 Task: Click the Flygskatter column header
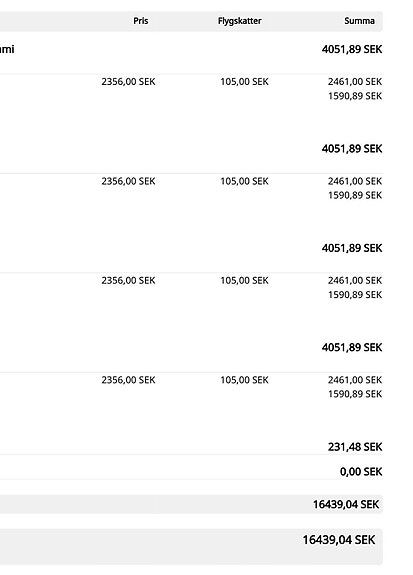pos(240,21)
